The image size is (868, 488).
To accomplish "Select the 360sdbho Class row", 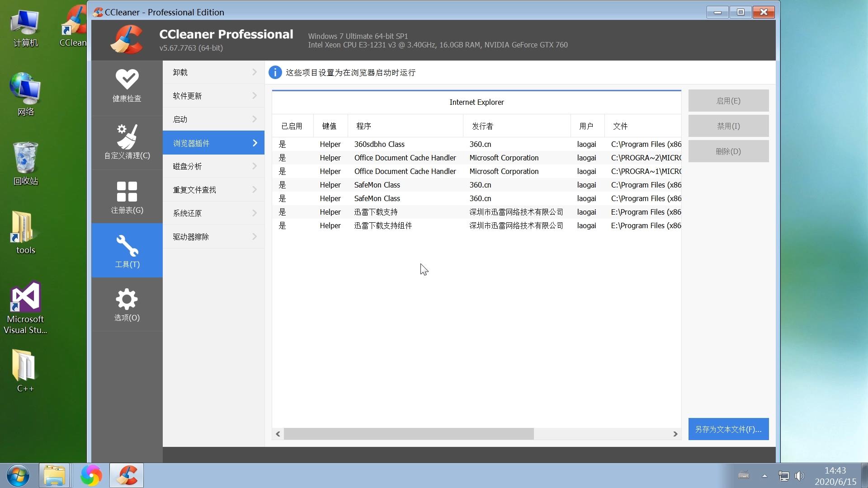I will 476,144.
